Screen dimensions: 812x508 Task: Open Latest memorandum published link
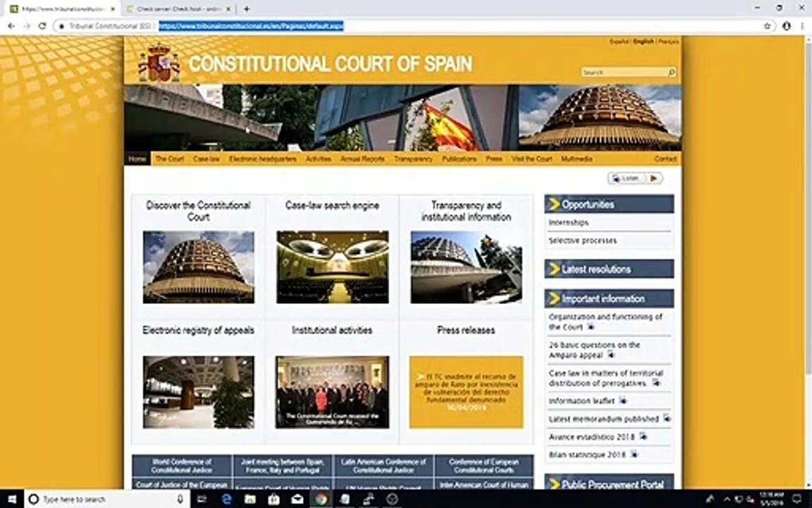pyautogui.click(x=604, y=419)
